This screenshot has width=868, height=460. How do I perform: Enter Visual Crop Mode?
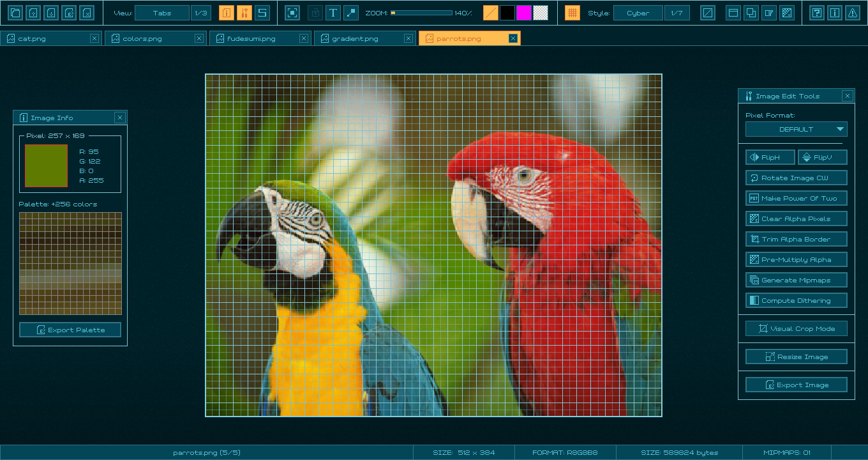pos(796,328)
